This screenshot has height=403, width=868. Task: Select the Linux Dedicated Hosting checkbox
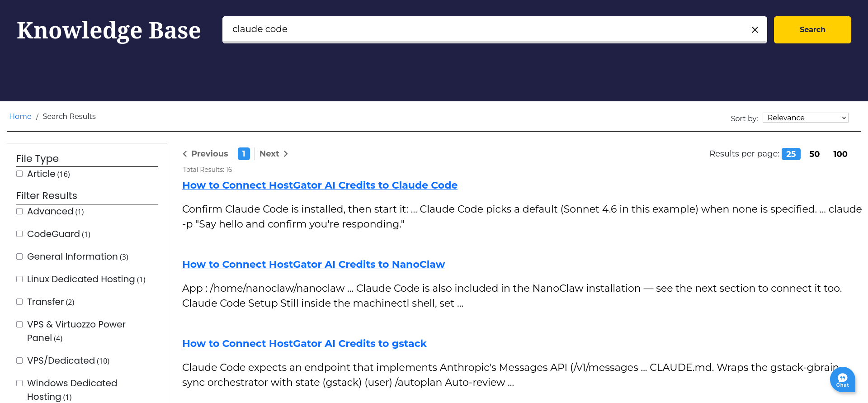pos(19,279)
